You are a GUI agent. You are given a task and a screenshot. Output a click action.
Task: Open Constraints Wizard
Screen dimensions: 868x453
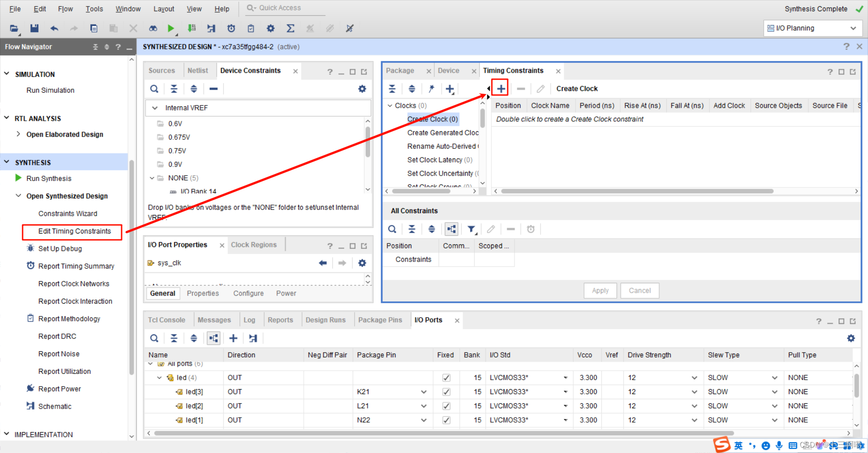tap(68, 214)
